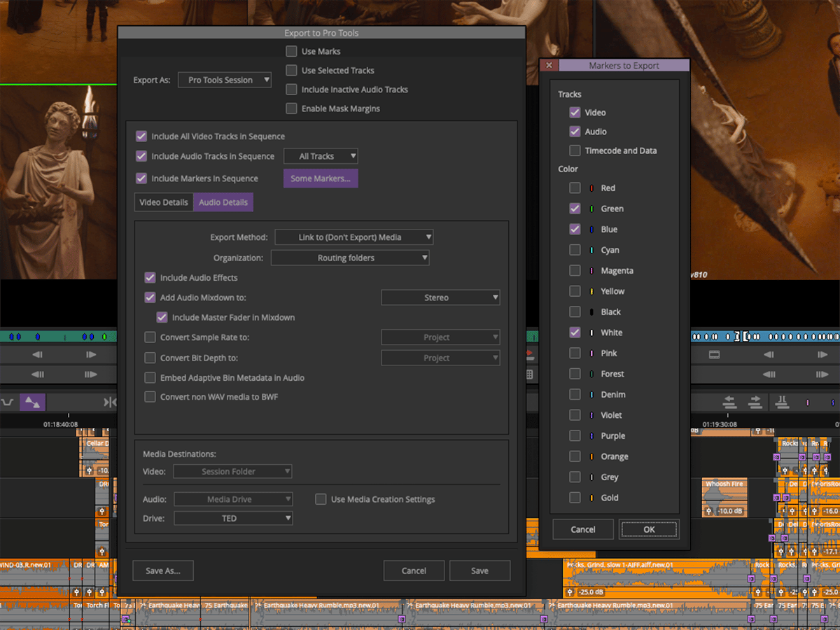Viewport: 840px width, 630px height.
Task: Open the sample rate Project dropdown
Action: (440, 337)
